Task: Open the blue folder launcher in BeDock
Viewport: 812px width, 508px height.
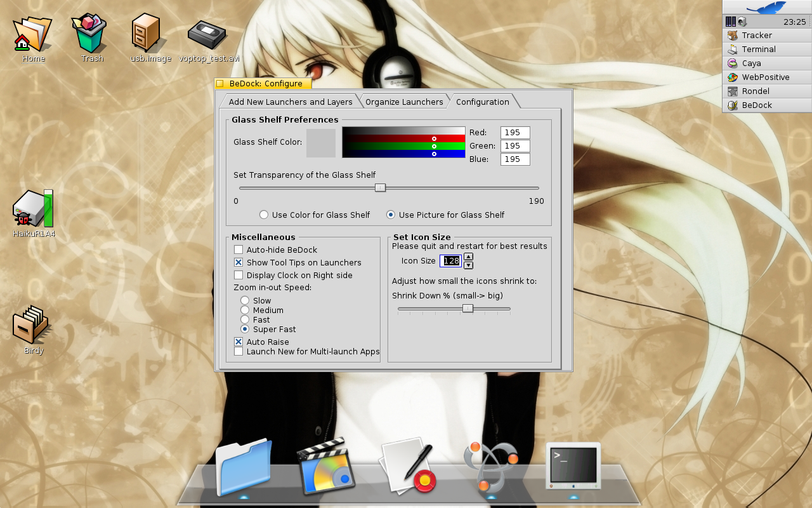Action: point(244,467)
